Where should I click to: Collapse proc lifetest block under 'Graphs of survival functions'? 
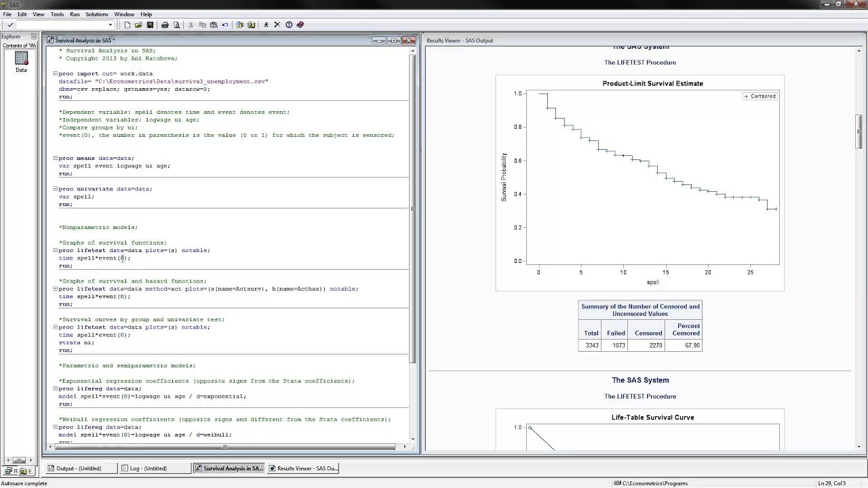tap(56, 250)
